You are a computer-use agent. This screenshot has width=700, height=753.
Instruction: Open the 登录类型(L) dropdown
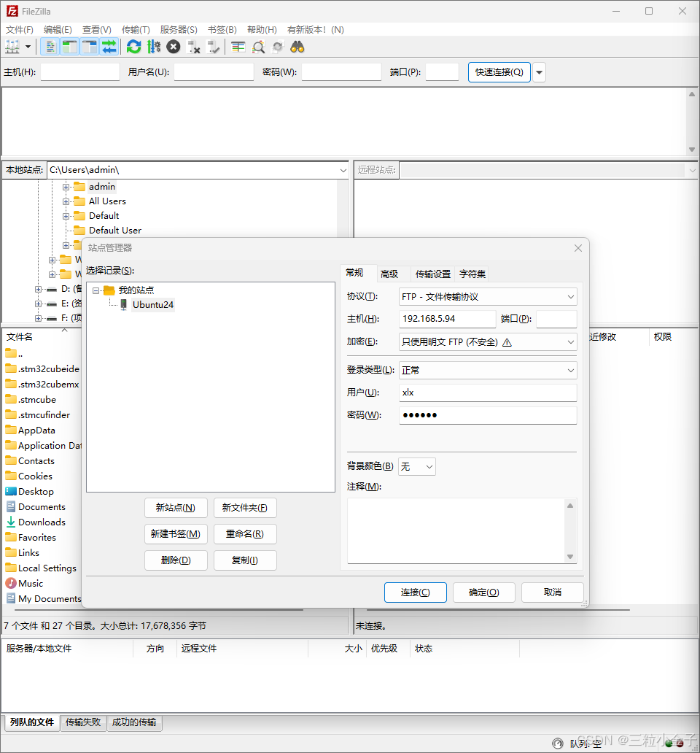tap(488, 370)
